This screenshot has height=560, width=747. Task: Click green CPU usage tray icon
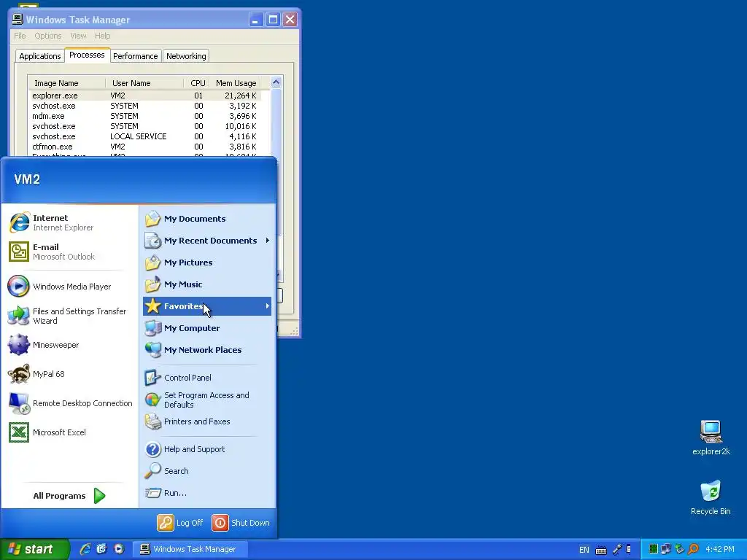[653, 549]
